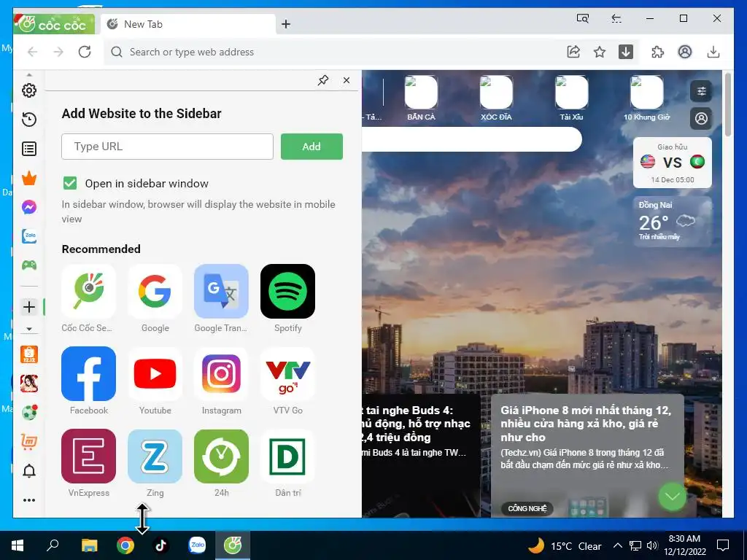Open the 10 Khung Giờ shortcut tile
The width and height of the screenshot is (747, 560).
tap(647, 98)
